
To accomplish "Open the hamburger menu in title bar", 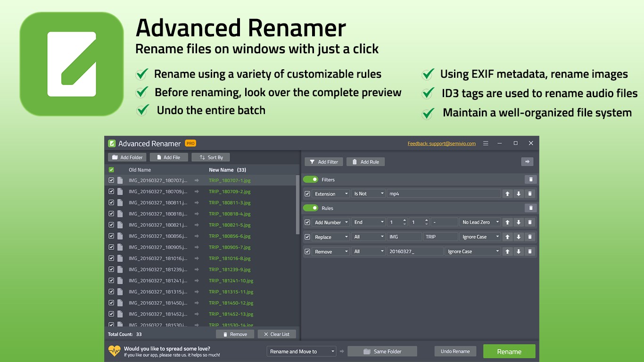I will point(486,143).
